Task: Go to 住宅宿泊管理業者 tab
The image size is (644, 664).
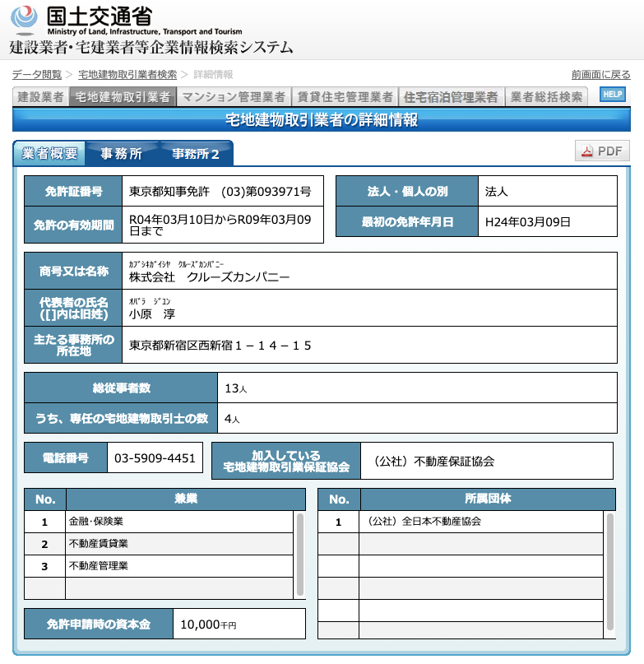Action: pos(451,97)
